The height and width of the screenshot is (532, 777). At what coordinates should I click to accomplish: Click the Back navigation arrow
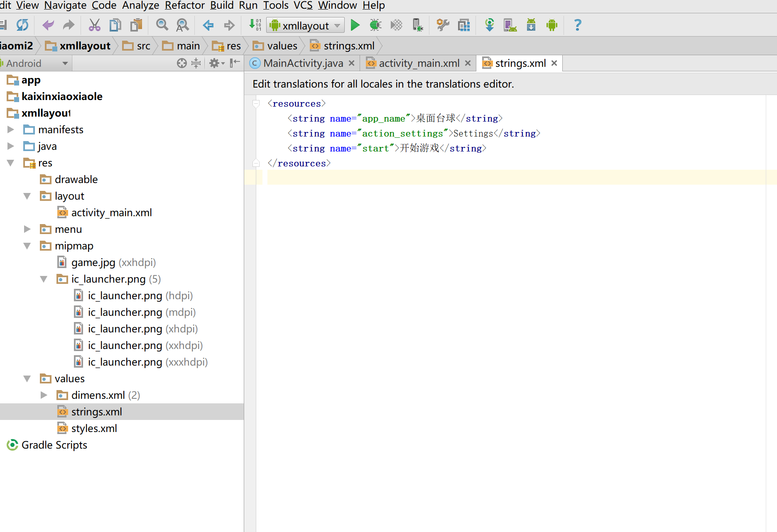(208, 25)
